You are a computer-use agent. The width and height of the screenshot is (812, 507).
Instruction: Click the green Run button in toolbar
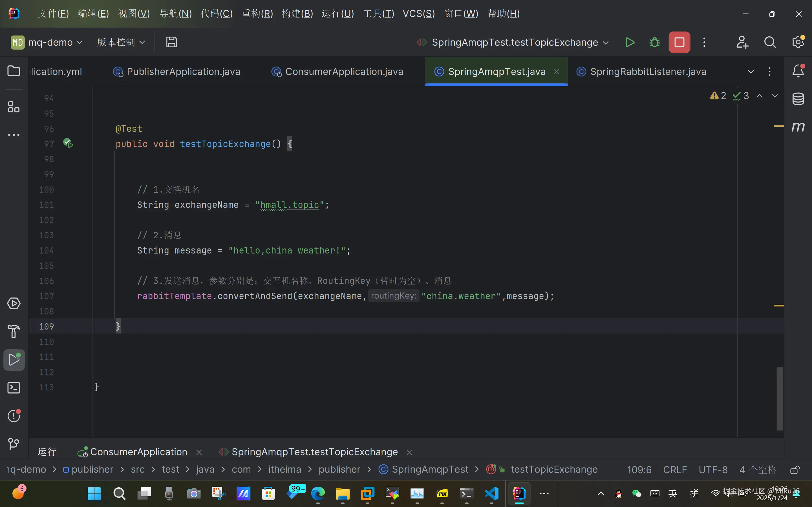(630, 42)
